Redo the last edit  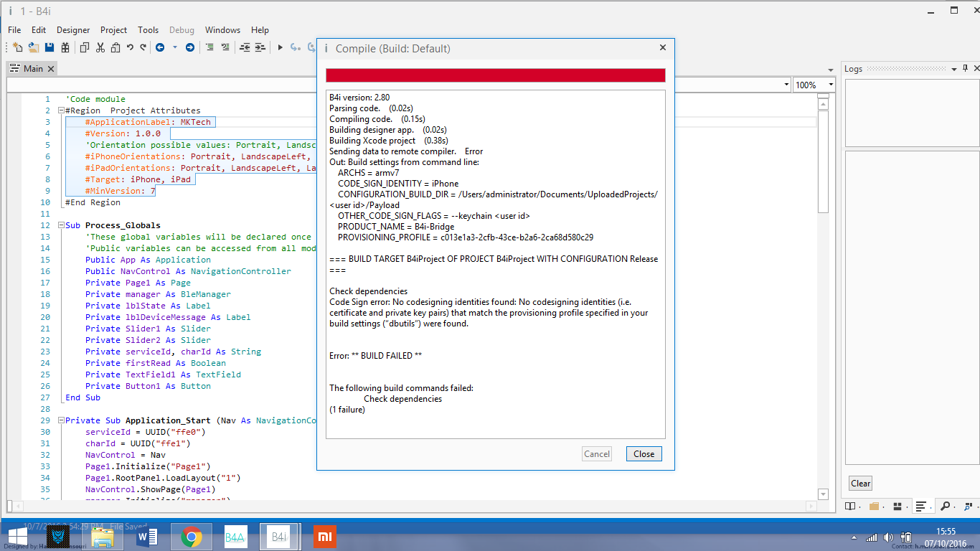tap(143, 47)
